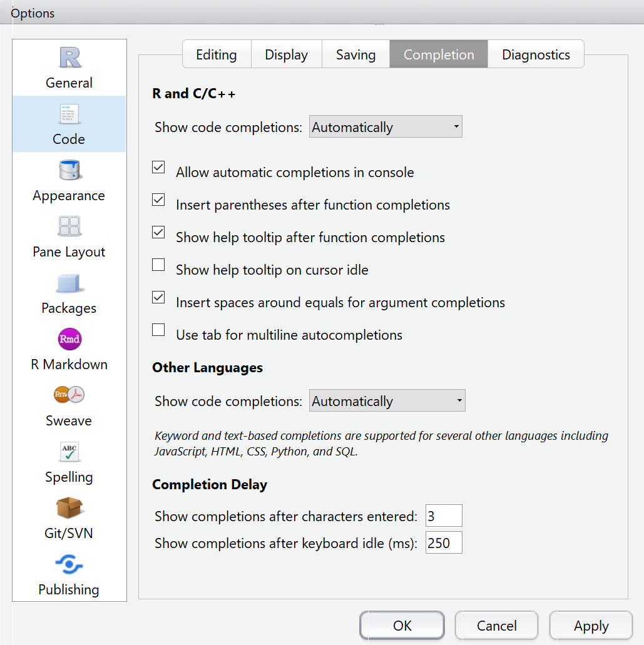This screenshot has width=644, height=645.
Task: Open Spelling ABC checkmark icon
Action: (x=69, y=452)
